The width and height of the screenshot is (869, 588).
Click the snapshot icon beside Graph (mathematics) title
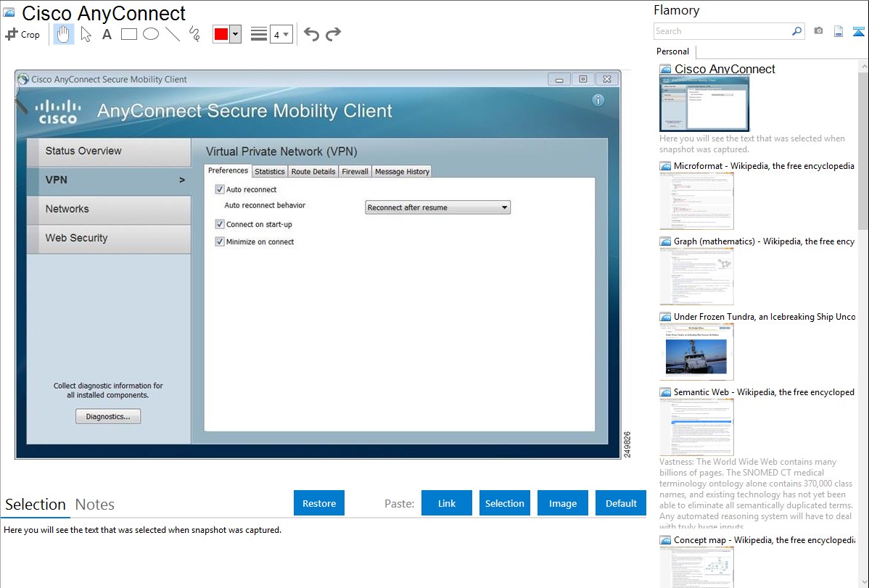click(665, 241)
